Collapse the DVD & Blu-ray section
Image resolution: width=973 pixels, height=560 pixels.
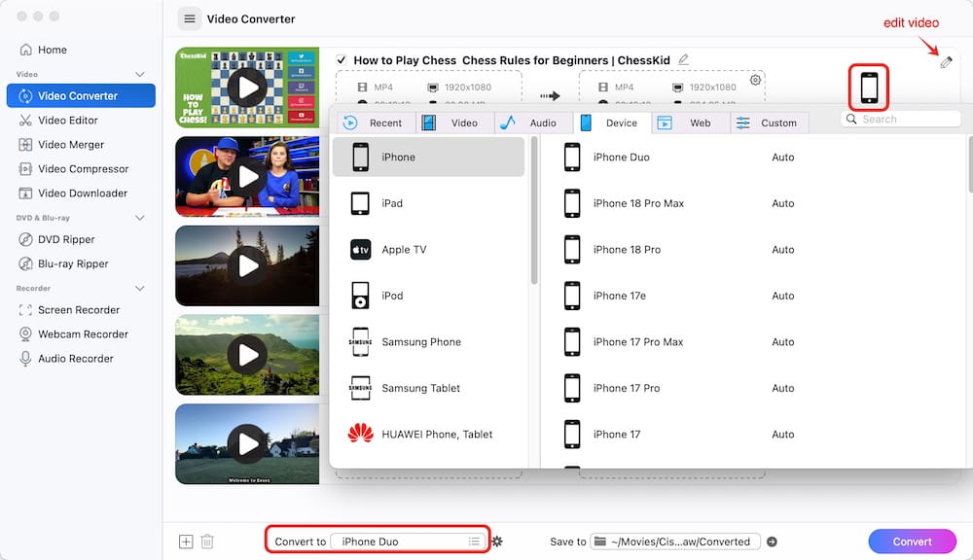[x=139, y=218]
